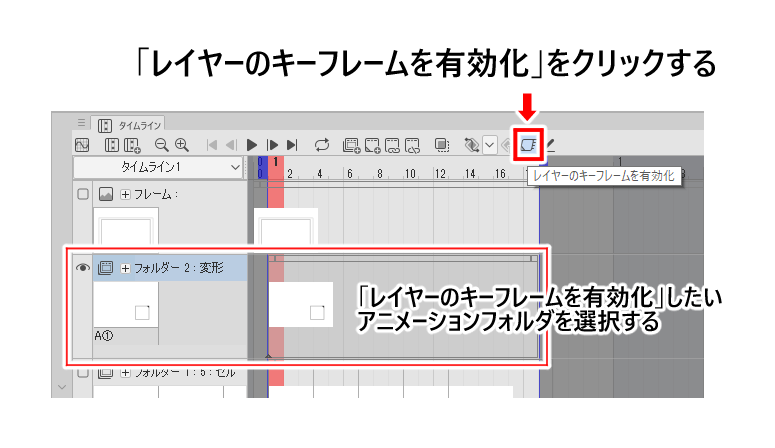775x448 pixels.
Task: Click the onion skin toggle icon
Action: tap(442, 145)
